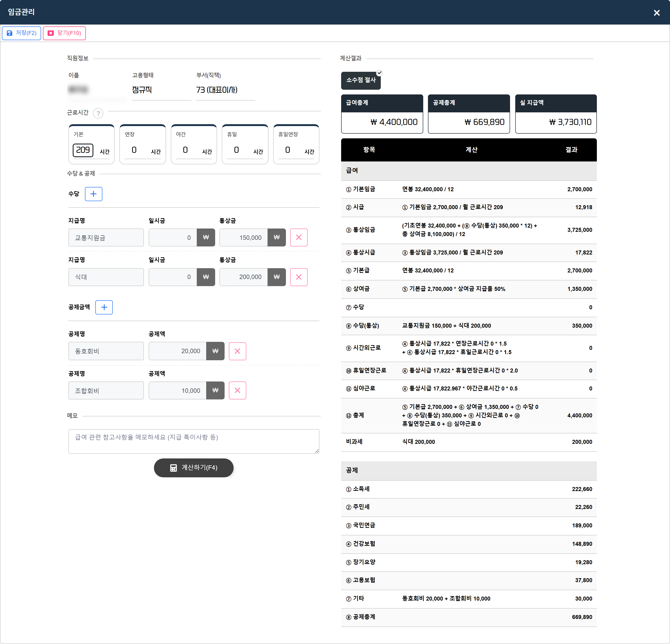Click the 결과 column header

click(x=571, y=150)
